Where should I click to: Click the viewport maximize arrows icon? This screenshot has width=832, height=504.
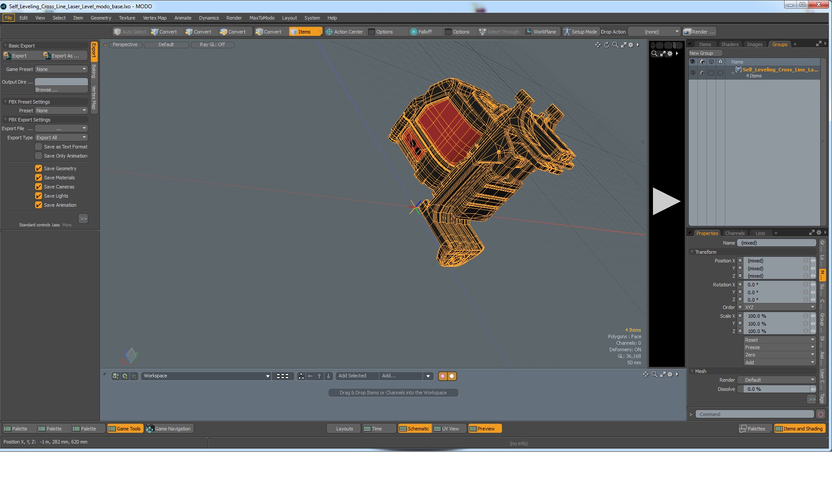click(x=623, y=45)
